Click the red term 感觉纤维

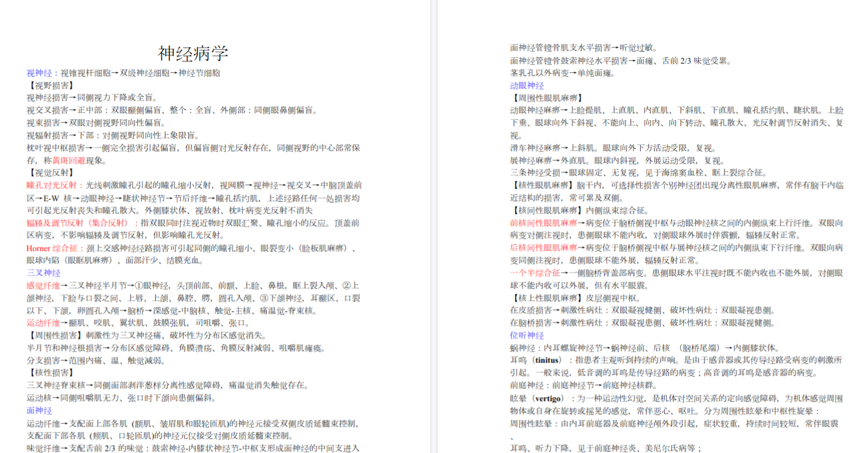pos(43,286)
